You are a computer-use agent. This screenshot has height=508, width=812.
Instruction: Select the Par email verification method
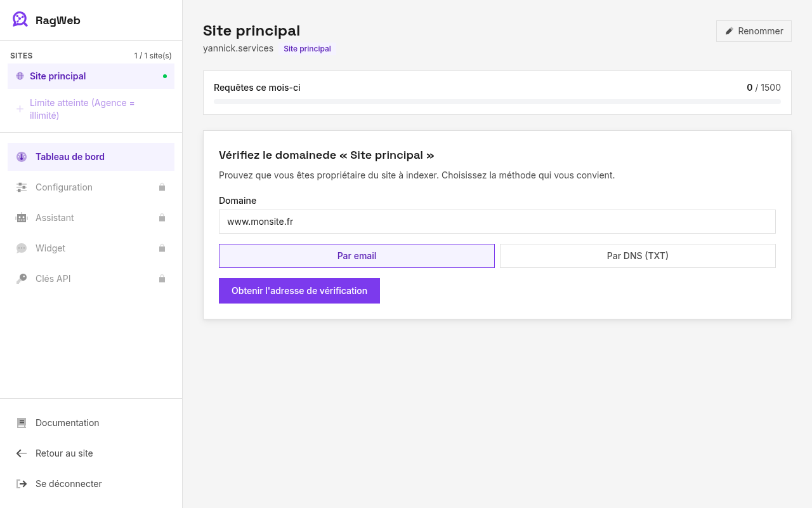click(357, 256)
